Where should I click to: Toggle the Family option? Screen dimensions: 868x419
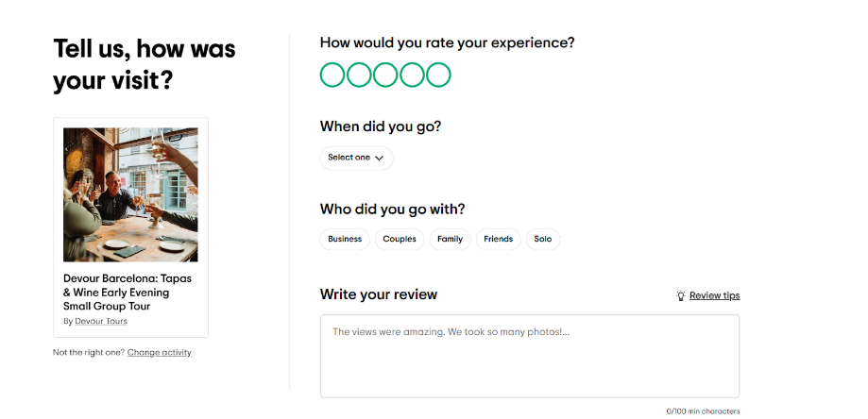[451, 239]
